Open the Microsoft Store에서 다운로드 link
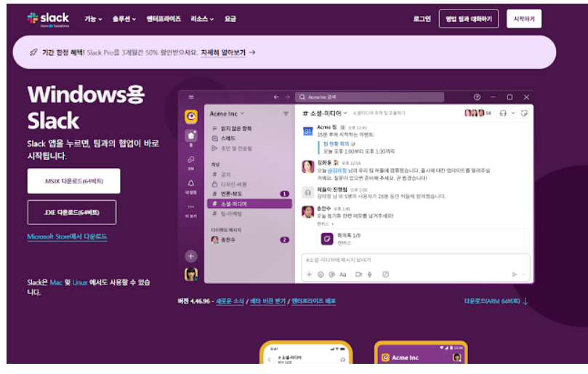Image resolution: width=588 pixels, height=374 pixels. pyautogui.click(x=67, y=237)
